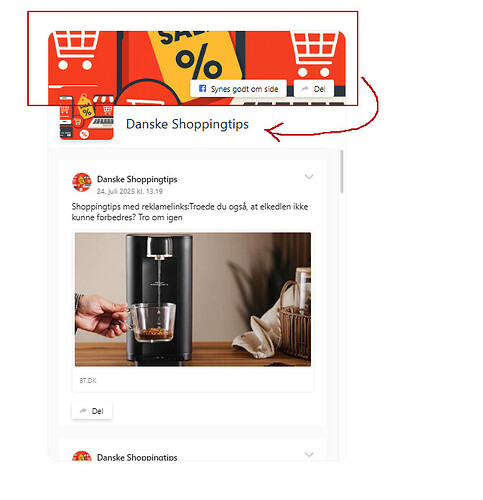Open the post timestamp 24. juli 2025
The image size is (483, 500).
click(x=130, y=191)
